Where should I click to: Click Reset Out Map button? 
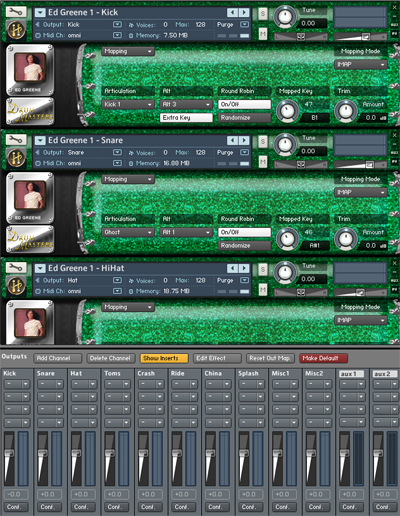click(270, 358)
